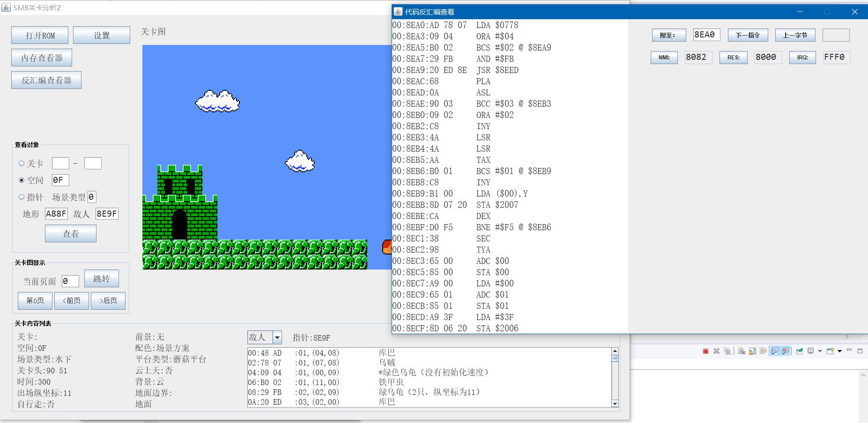Toggle scroll lock in Eclipse console
The image size is (868, 423).
752,351
